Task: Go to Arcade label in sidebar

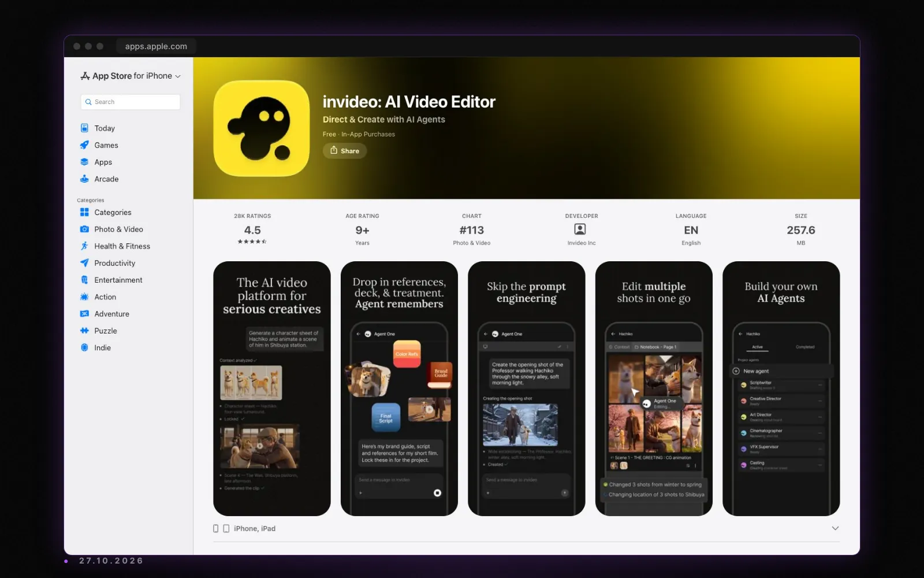Action: pyautogui.click(x=106, y=179)
